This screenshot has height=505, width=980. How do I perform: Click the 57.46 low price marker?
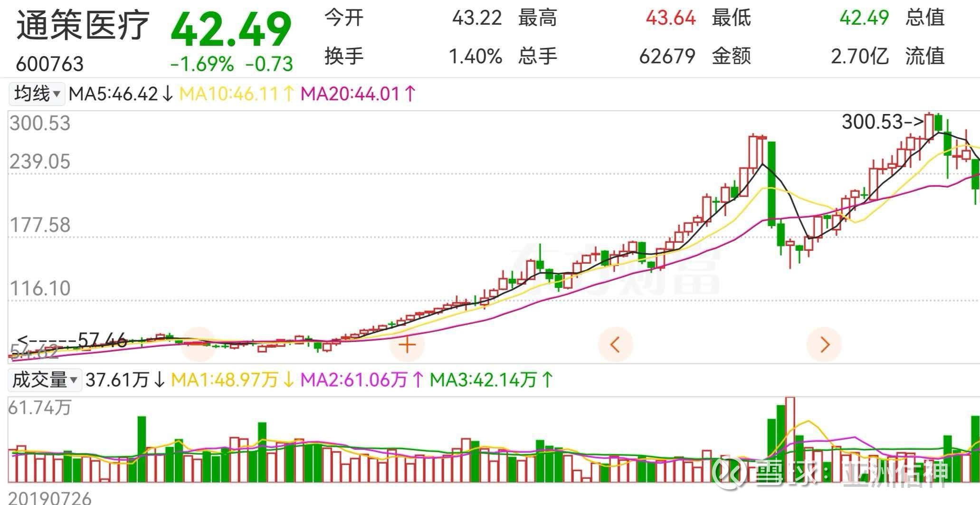click(x=72, y=340)
